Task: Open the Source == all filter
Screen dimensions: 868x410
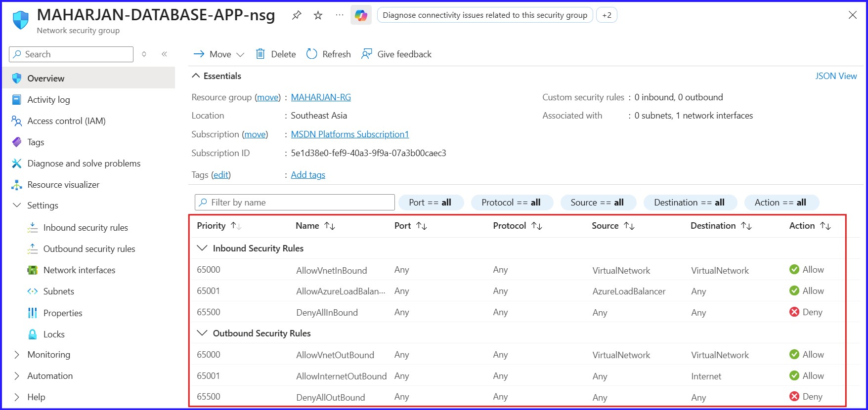Action: pos(597,203)
